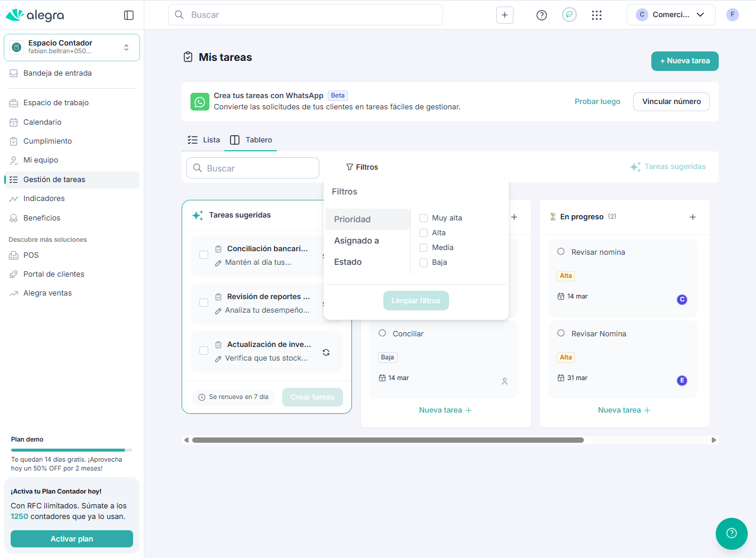Click the plus quick-create icon in top bar
Viewport: 756px width, 558px height.
pyautogui.click(x=504, y=15)
